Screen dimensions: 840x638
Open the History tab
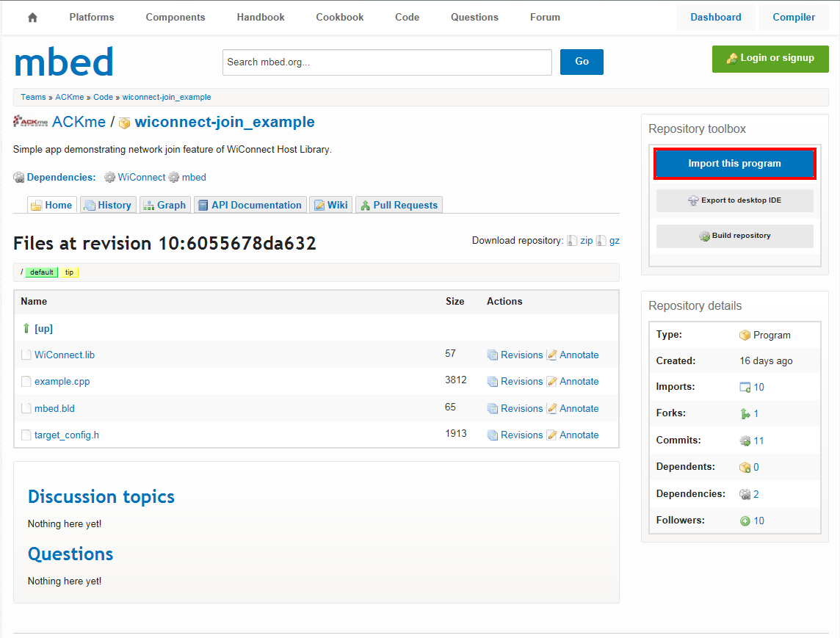pyautogui.click(x=107, y=205)
